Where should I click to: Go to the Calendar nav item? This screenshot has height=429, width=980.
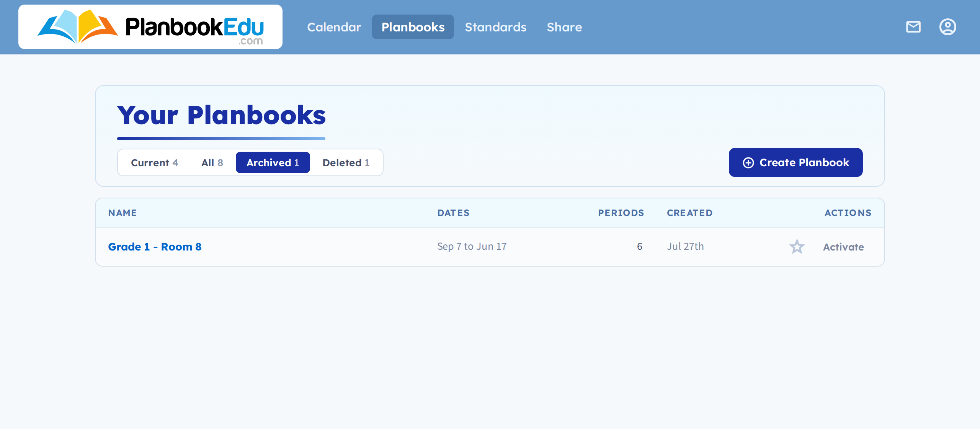pyautogui.click(x=334, y=27)
